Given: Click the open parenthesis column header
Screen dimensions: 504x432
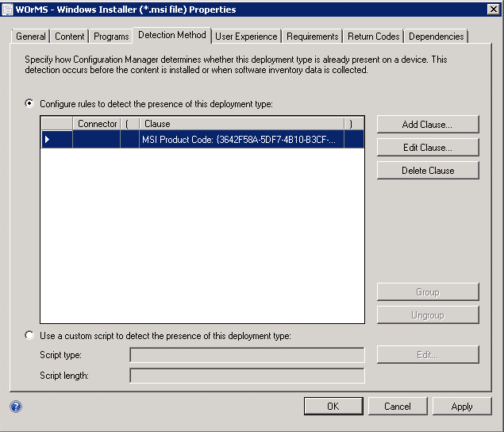Looking at the screenshot, I should (x=129, y=124).
